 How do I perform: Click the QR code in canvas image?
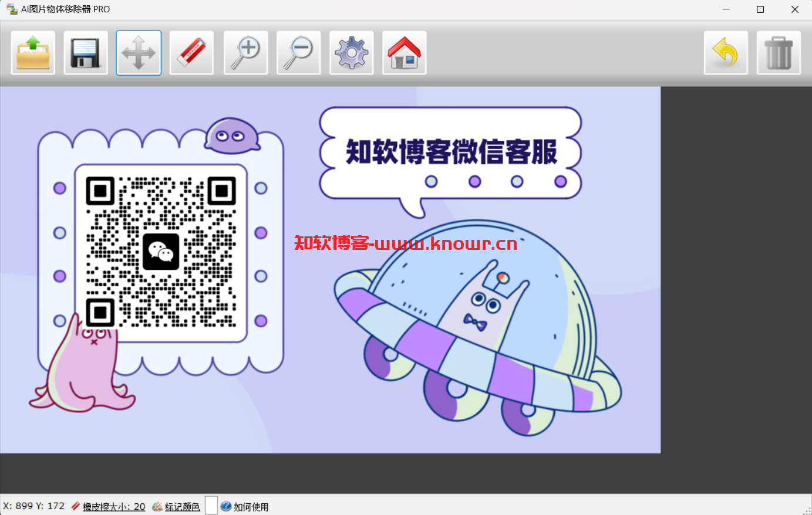pos(161,252)
